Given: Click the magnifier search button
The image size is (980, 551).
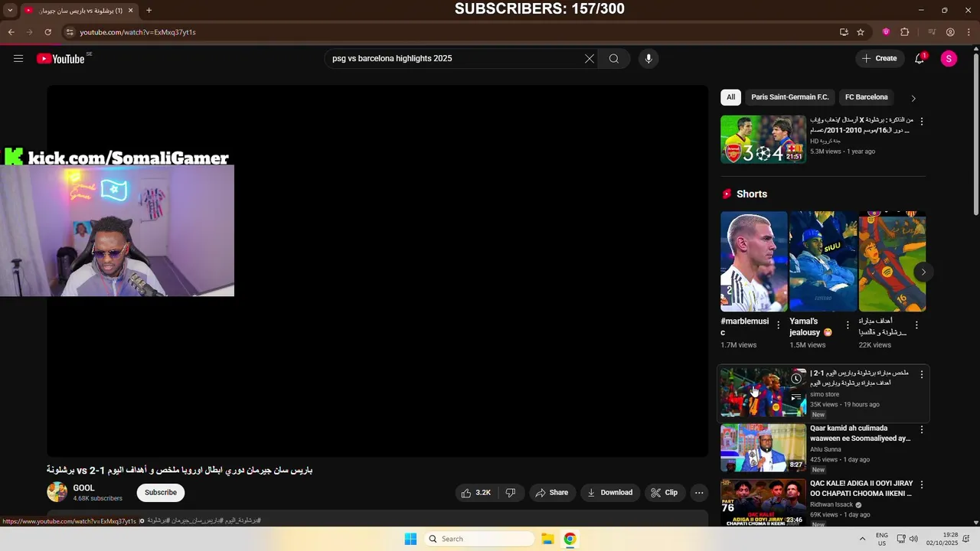Looking at the screenshot, I should 614,59.
